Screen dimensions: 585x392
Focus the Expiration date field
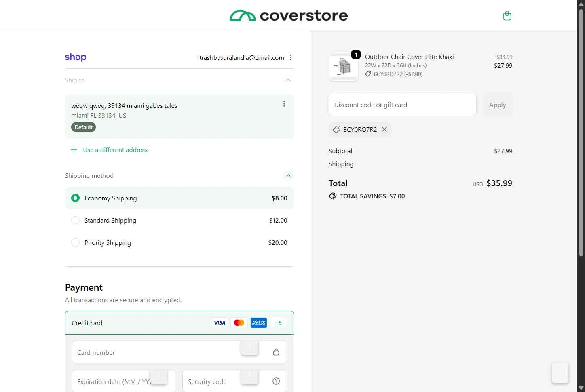(x=124, y=381)
